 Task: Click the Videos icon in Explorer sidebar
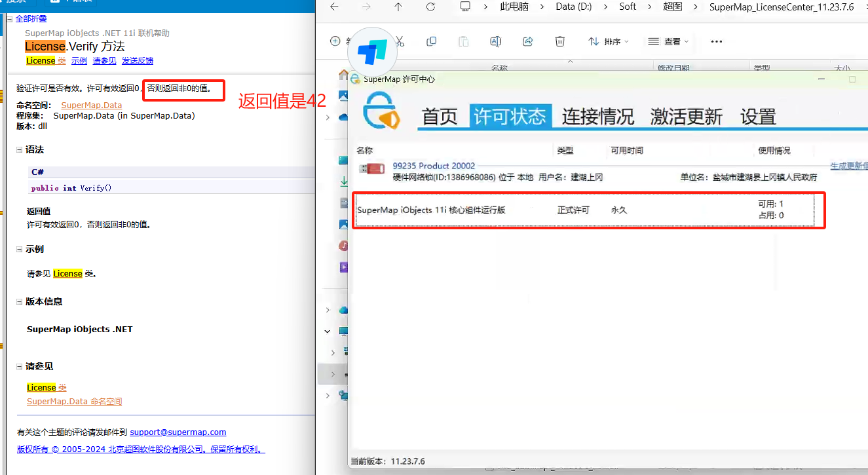[x=344, y=267]
